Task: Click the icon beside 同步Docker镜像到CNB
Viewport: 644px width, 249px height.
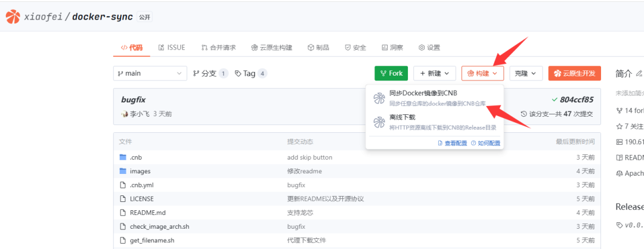Action: pos(378,98)
